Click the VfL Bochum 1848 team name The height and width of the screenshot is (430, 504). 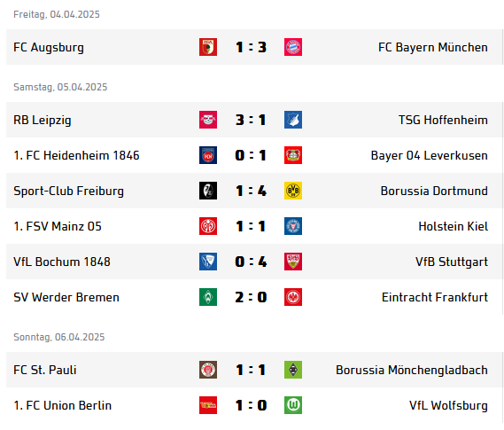(62, 262)
